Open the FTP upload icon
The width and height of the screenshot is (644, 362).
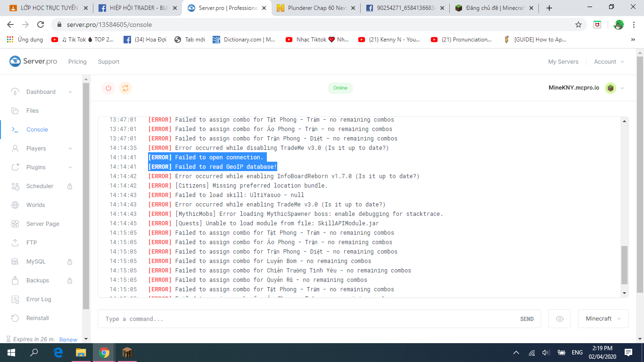pyautogui.click(x=16, y=243)
